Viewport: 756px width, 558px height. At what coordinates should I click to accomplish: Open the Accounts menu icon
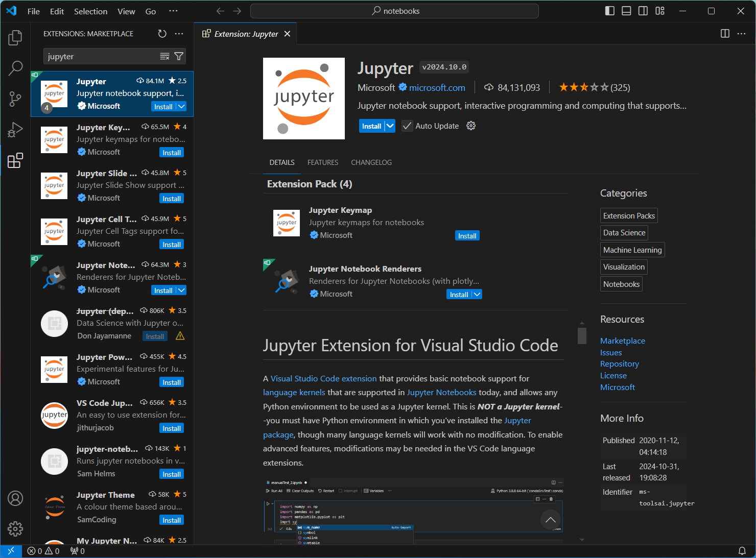pyautogui.click(x=15, y=498)
